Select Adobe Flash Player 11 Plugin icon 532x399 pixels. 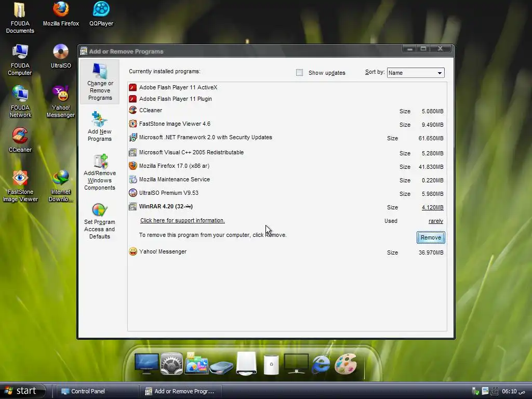132,99
